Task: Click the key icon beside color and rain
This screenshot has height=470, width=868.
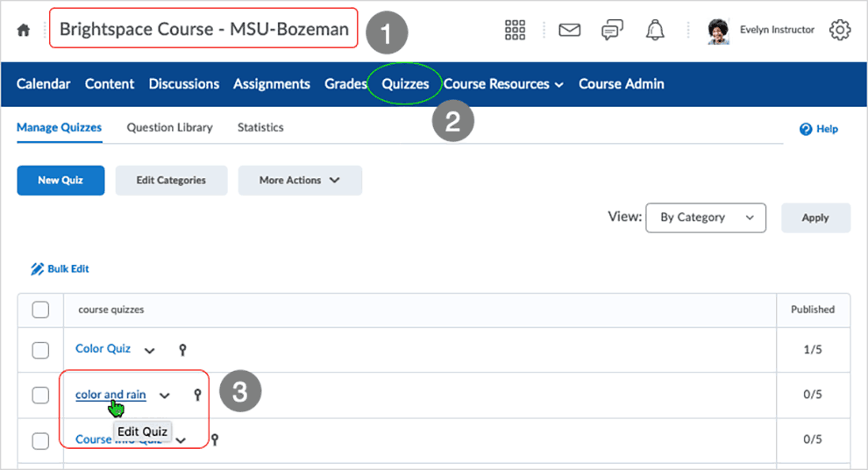Action: coord(197,395)
